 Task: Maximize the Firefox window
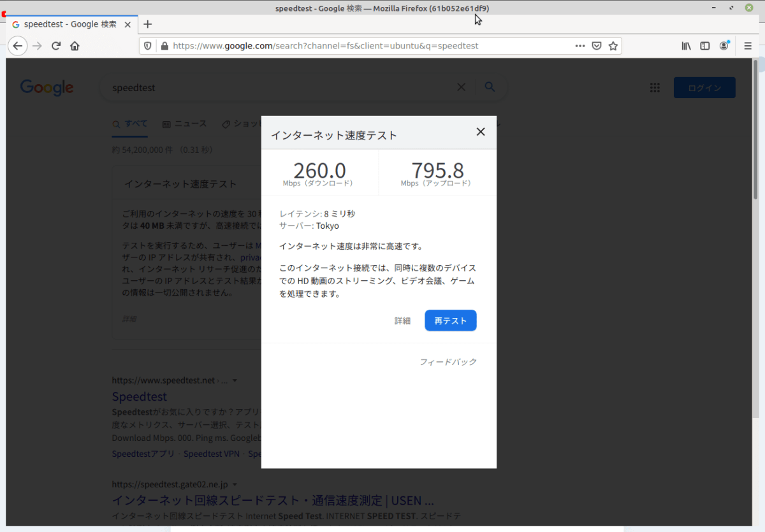(x=732, y=8)
